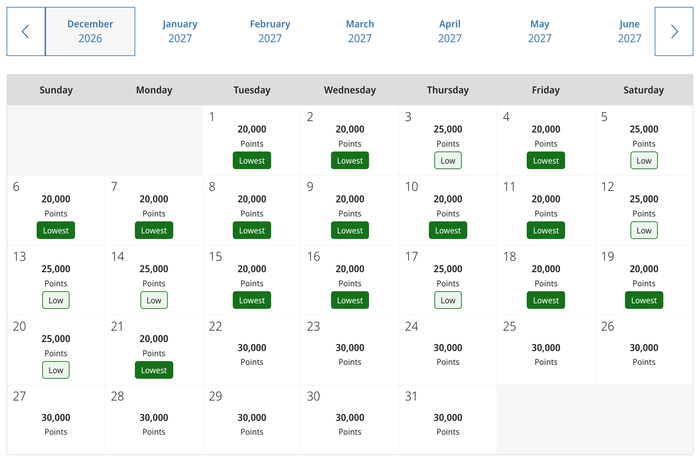Choose Sunday December 13 cell
The height and width of the screenshot is (460, 700).
pyautogui.click(x=56, y=280)
